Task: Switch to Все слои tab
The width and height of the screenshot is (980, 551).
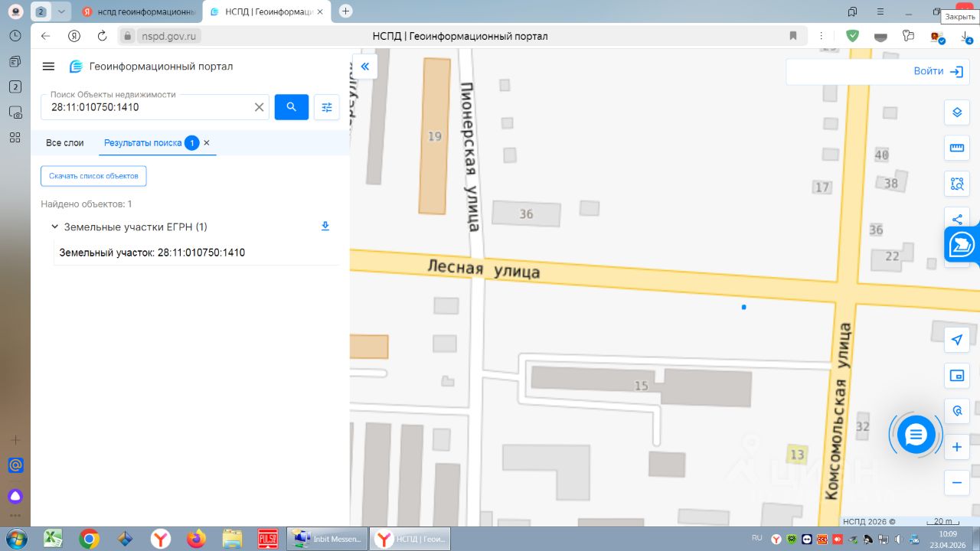Action: (x=65, y=143)
